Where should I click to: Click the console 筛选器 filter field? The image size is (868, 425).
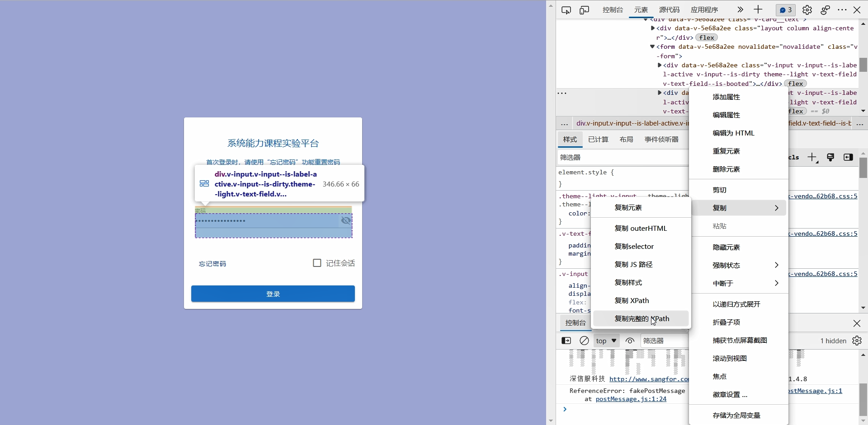point(665,341)
